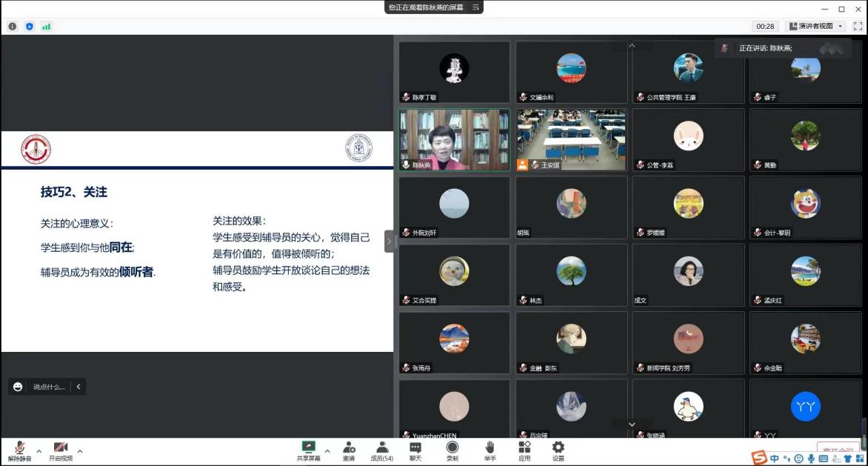Raise hand using the 举手 icon

pyautogui.click(x=490, y=447)
